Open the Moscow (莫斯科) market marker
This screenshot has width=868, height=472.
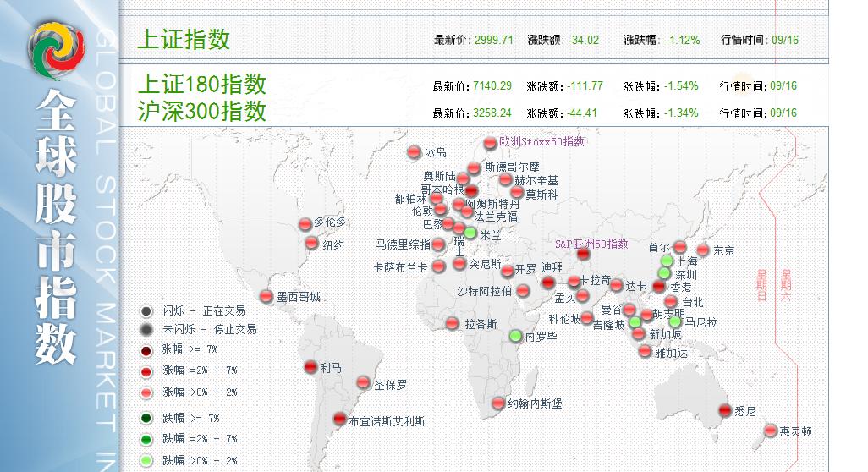[x=516, y=193]
